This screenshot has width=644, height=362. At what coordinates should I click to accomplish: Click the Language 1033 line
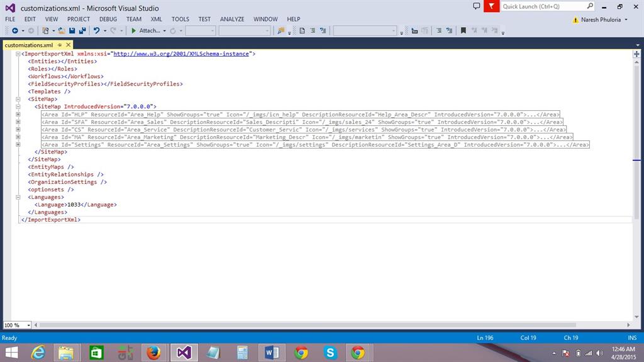(75, 205)
